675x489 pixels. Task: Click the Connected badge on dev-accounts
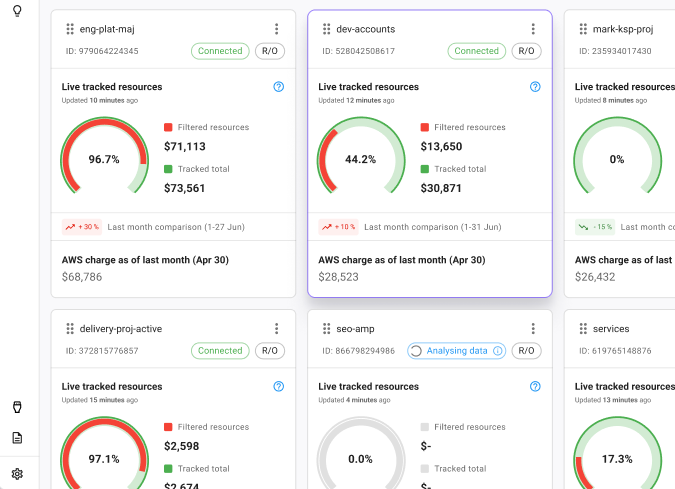pos(477,51)
